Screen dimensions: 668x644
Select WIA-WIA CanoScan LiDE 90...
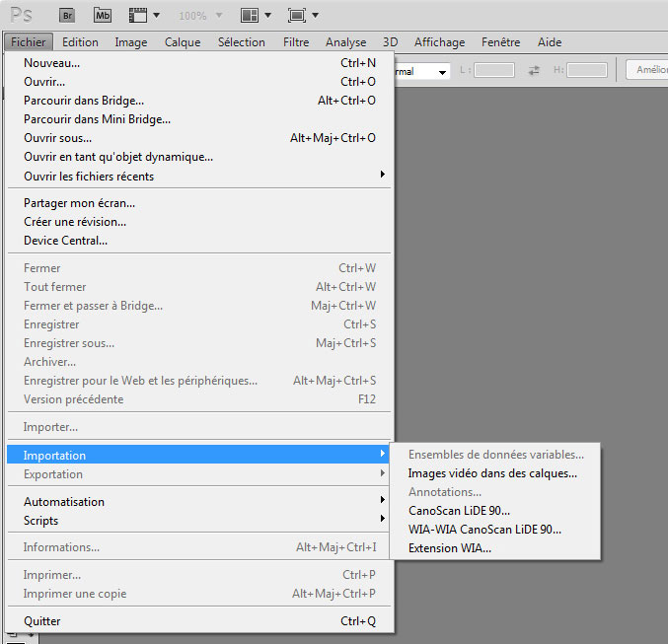click(x=496, y=530)
